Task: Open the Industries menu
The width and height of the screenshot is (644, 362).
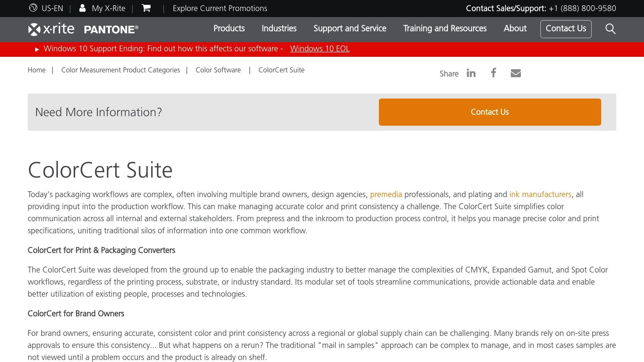Action: [279, 28]
